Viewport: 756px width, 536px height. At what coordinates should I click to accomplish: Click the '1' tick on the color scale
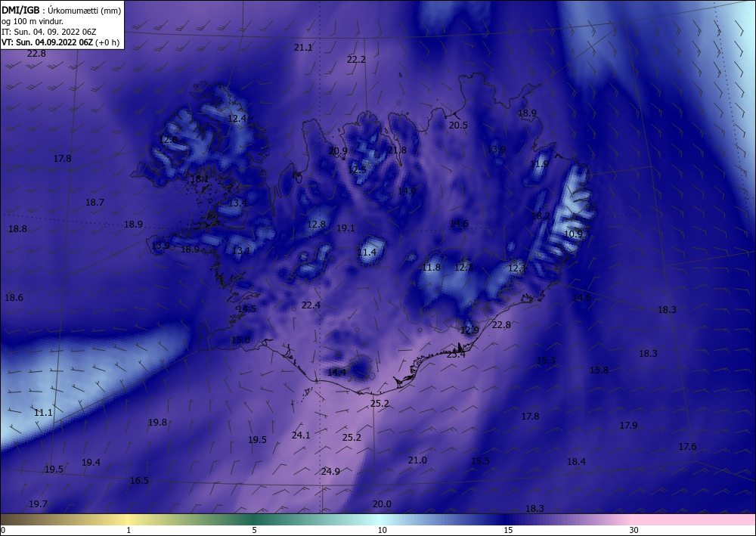pyautogui.click(x=129, y=530)
